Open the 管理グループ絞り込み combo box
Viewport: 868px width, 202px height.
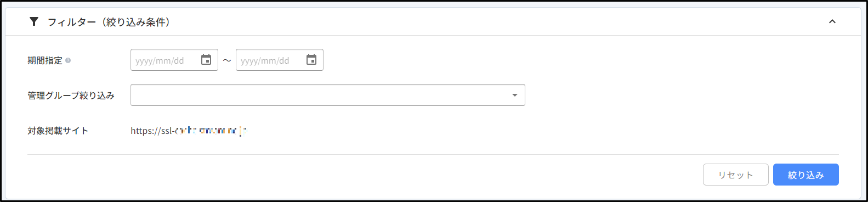pyautogui.click(x=328, y=95)
